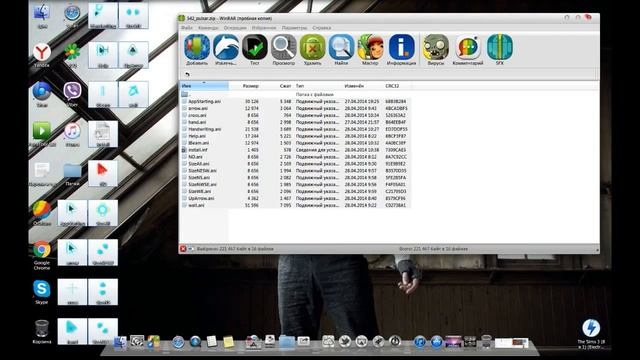
Task: Open iTunes icon in the dock
Action: point(419,341)
